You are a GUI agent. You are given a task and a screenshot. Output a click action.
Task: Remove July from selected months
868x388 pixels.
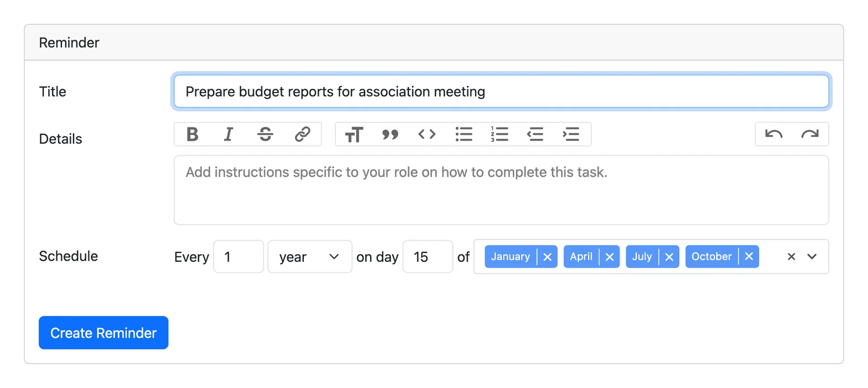click(669, 257)
